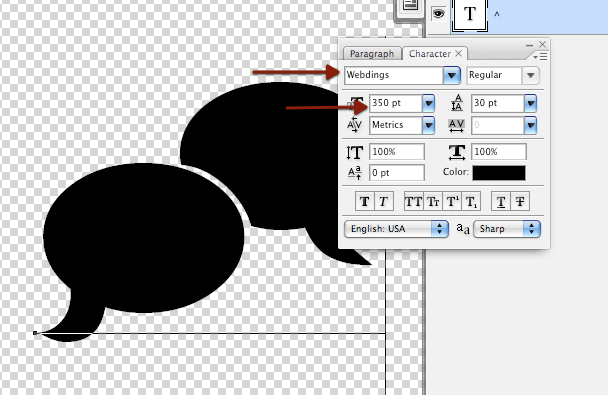Screen dimensions: 608x395
Task: Click the text anchor point on baseline
Action: coord(35,333)
